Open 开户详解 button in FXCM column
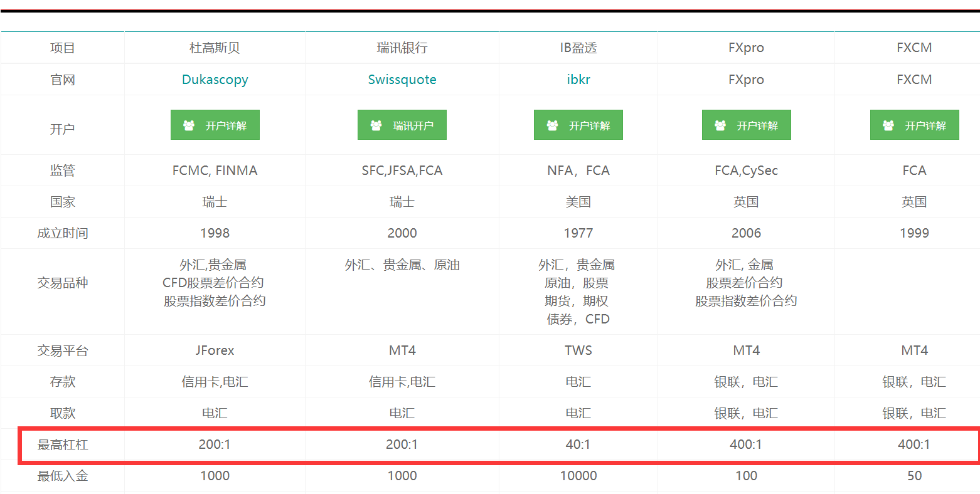This screenshot has width=980, height=494. coord(915,125)
